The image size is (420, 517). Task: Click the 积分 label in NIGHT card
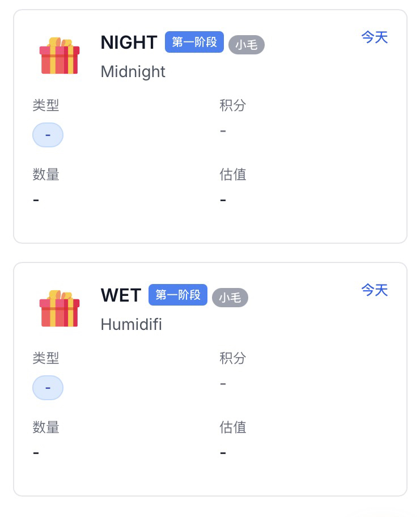pos(233,105)
